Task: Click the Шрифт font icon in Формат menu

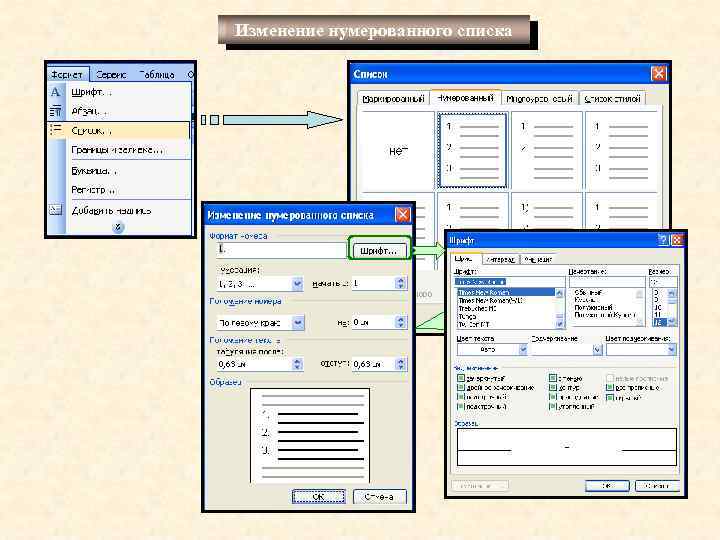Action: pos(56,92)
